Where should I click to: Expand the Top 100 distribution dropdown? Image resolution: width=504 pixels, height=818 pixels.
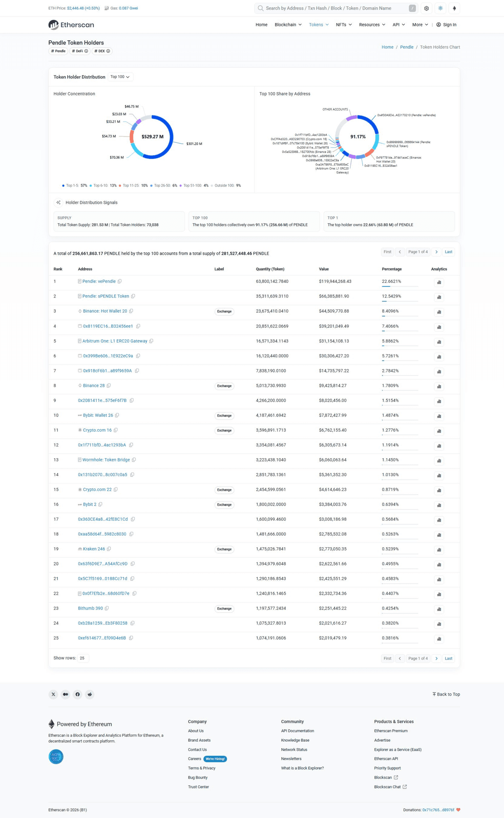tap(120, 77)
